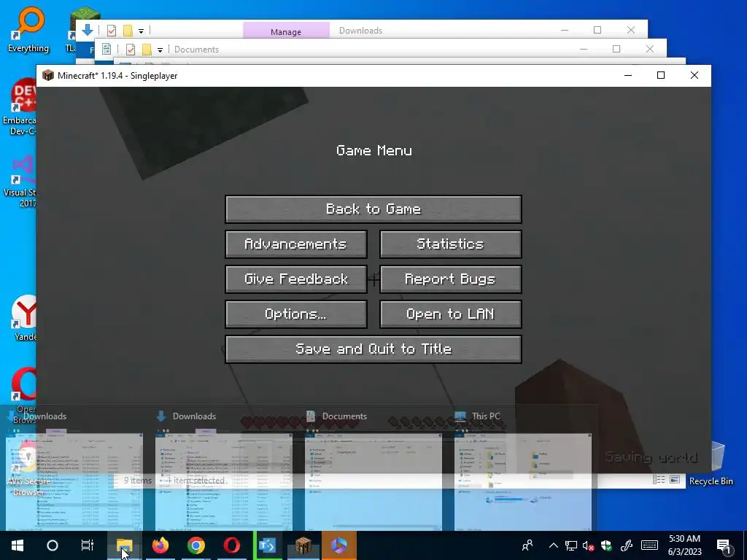Image resolution: width=747 pixels, height=560 pixels.
Task: Show hidden system tray icons
Action: [553, 545]
